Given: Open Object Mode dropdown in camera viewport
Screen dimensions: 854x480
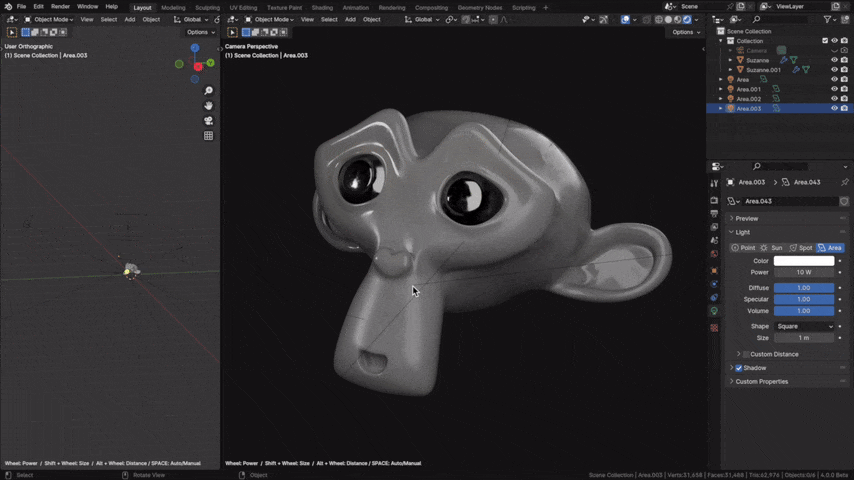Looking at the screenshot, I should [x=269, y=20].
